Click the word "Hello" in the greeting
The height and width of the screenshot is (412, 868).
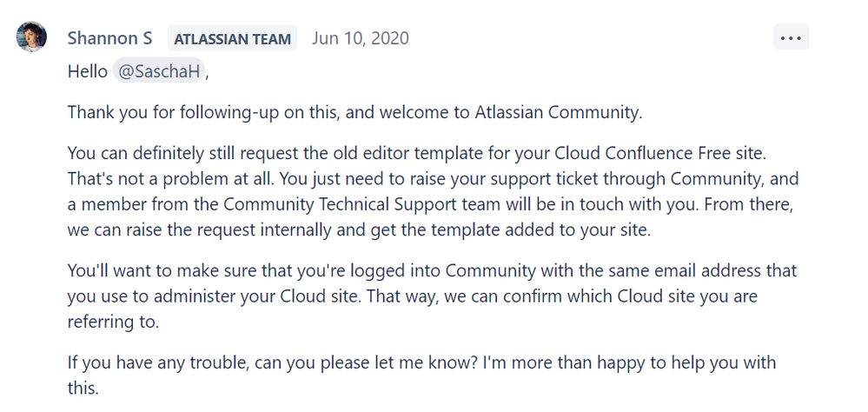pyautogui.click(x=88, y=71)
